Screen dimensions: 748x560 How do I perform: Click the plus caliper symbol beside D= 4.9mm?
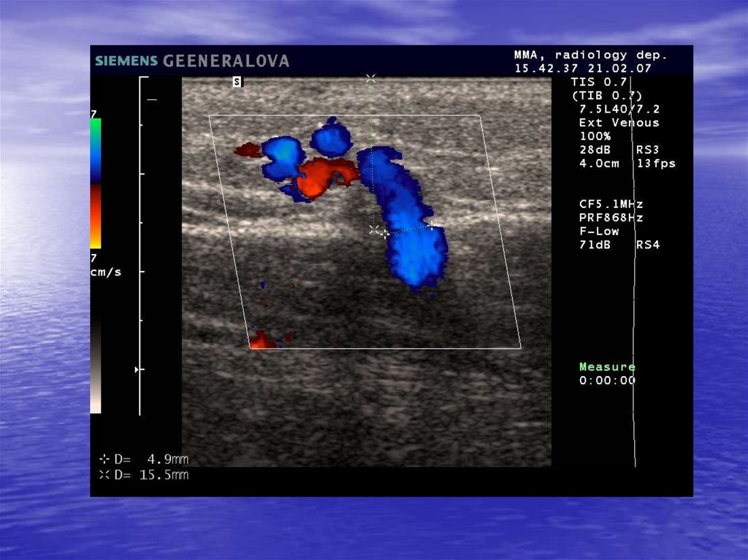pyautogui.click(x=103, y=459)
